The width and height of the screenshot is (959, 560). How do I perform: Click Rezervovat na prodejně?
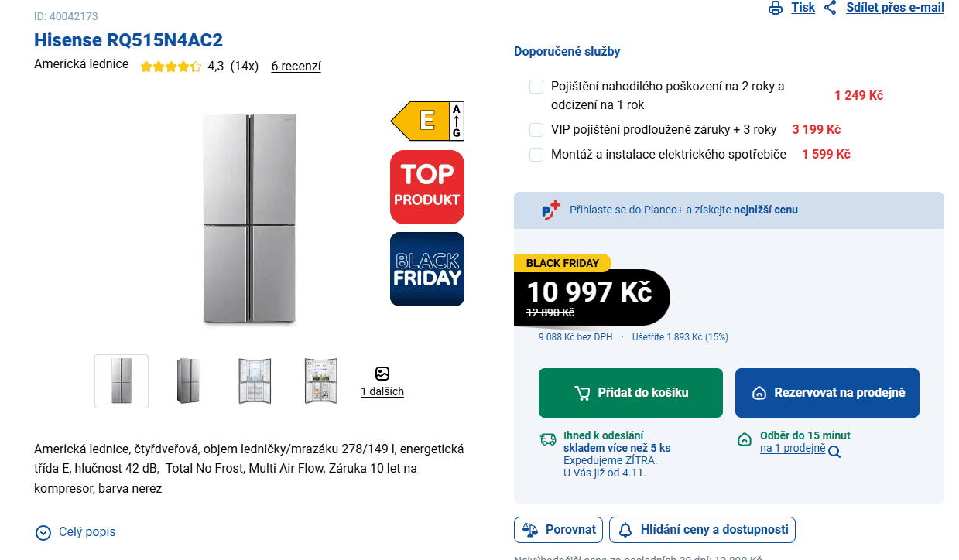[827, 393]
